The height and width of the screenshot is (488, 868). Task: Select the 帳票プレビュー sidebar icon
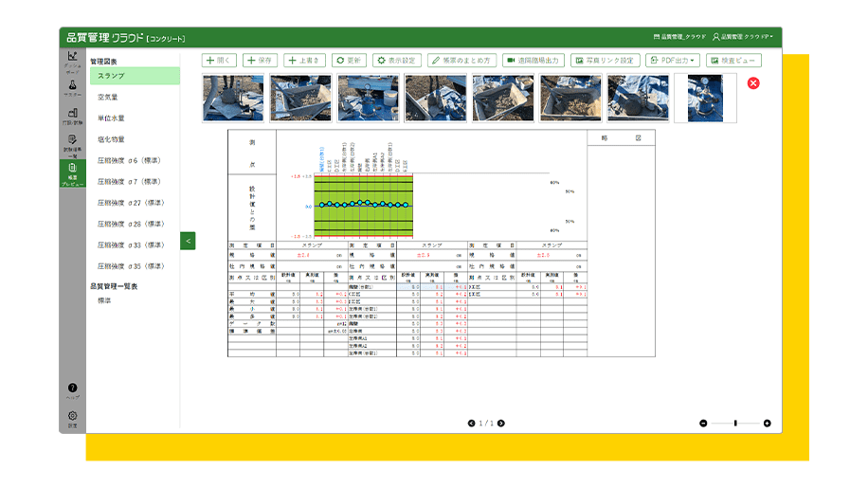[73, 173]
